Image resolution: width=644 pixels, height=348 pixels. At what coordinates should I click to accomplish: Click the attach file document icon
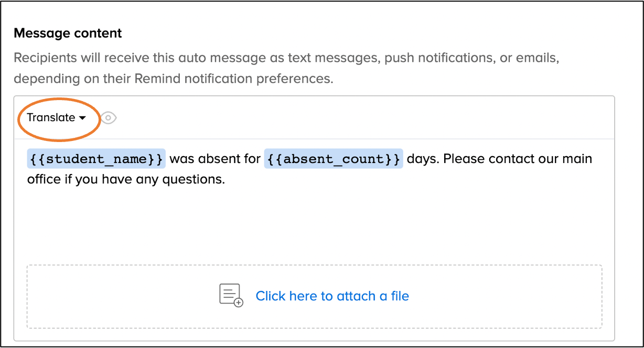[x=230, y=295]
